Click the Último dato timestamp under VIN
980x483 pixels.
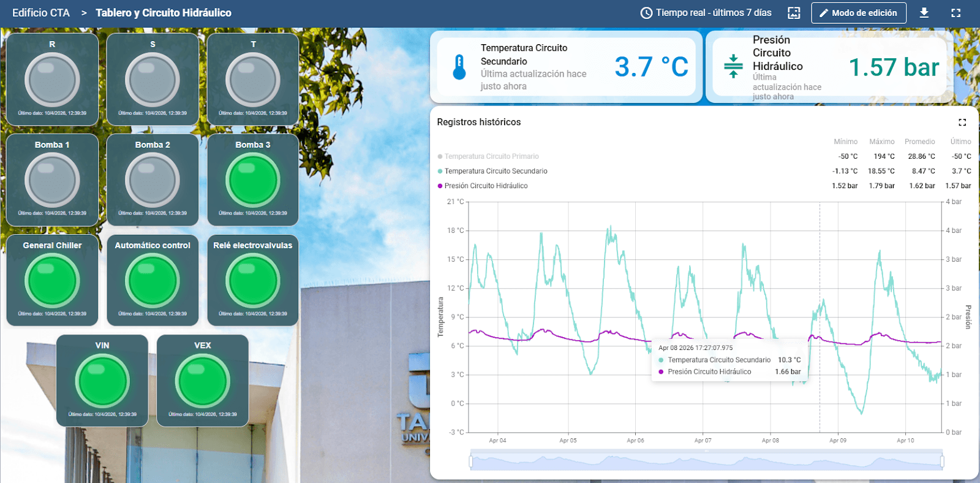pyautogui.click(x=102, y=414)
